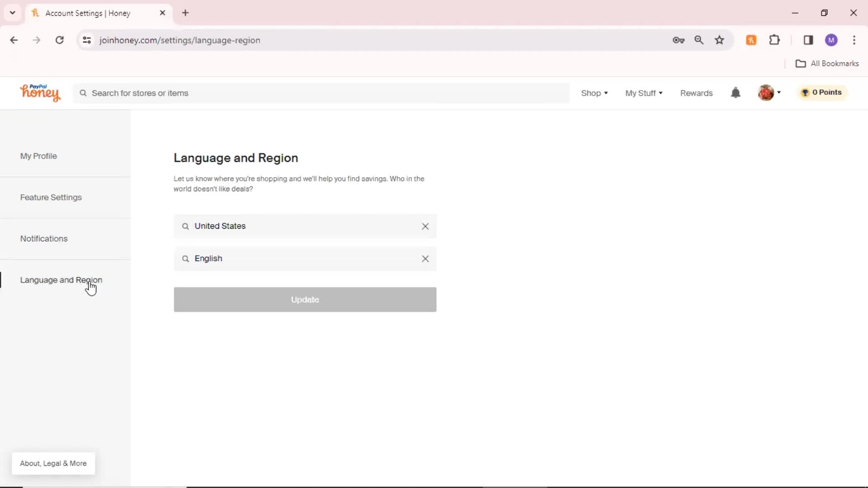Click the country search input field
The width and height of the screenshot is (868, 488).
coord(305,225)
